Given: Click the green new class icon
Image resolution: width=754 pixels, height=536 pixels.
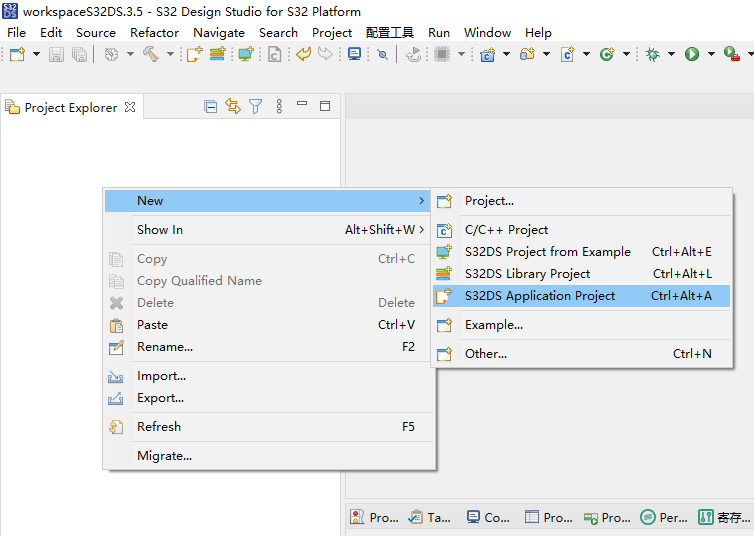Looking at the screenshot, I should coord(607,54).
